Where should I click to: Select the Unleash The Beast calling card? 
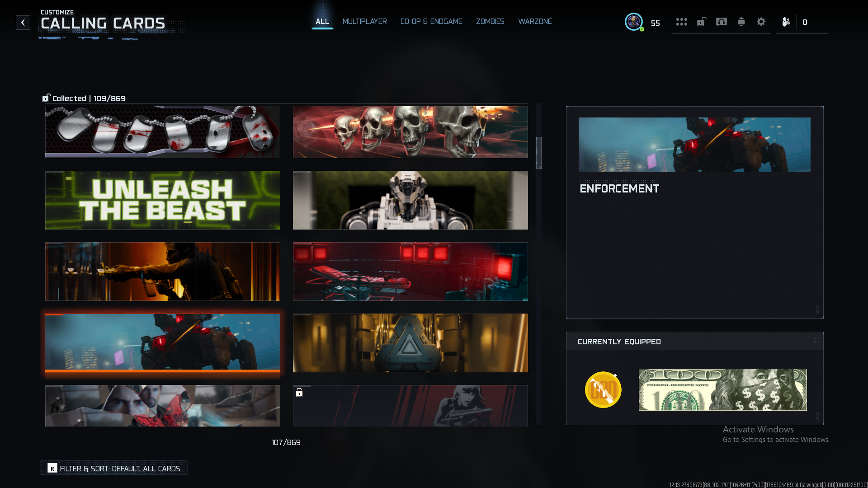163,200
